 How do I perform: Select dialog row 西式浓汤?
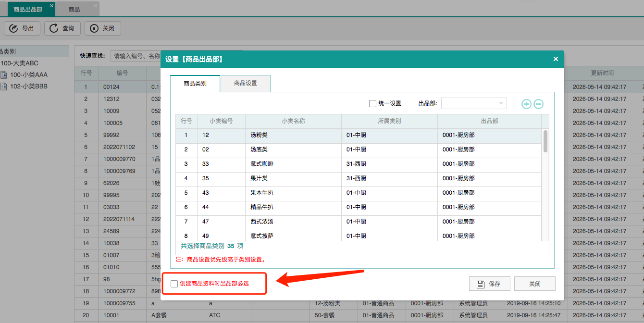click(359, 222)
